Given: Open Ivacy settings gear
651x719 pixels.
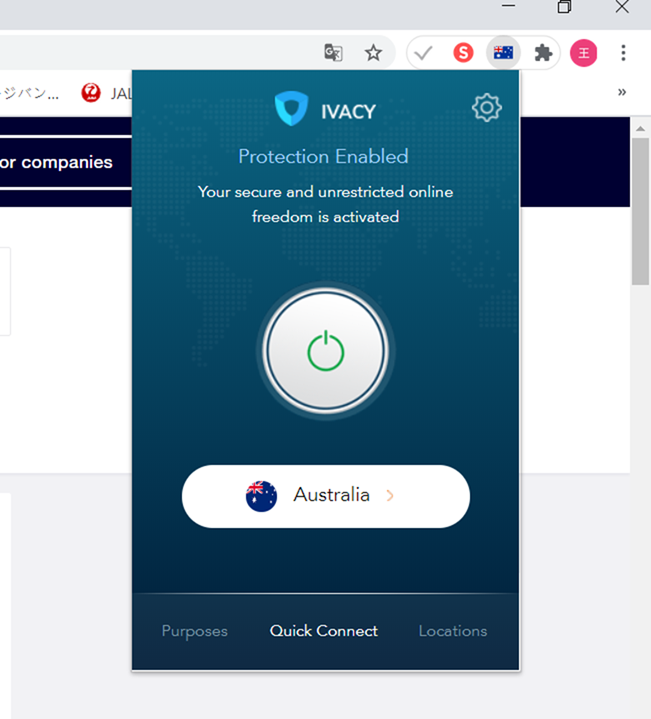Looking at the screenshot, I should (486, 108).
